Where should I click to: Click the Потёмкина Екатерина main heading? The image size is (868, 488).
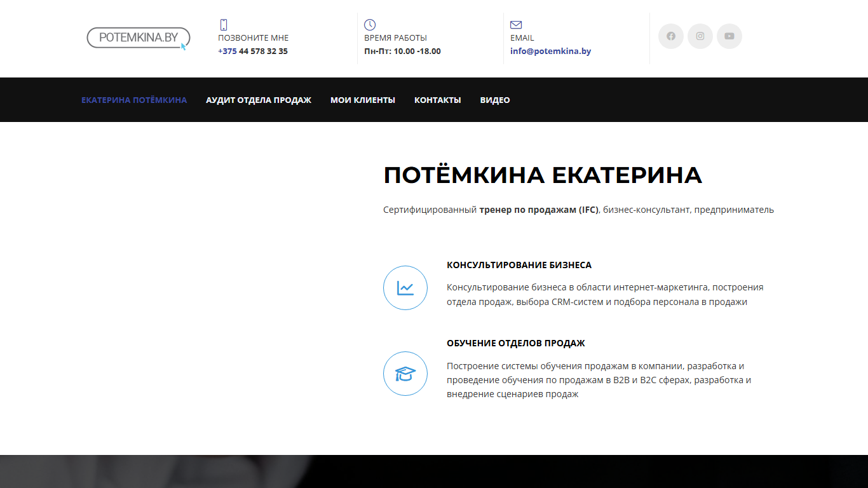click(543, 175)
